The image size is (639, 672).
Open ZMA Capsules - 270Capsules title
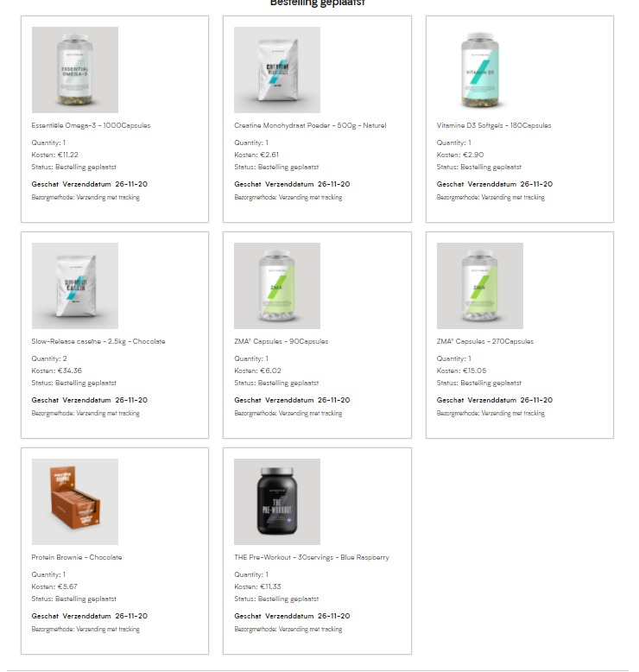pos(485,341)
